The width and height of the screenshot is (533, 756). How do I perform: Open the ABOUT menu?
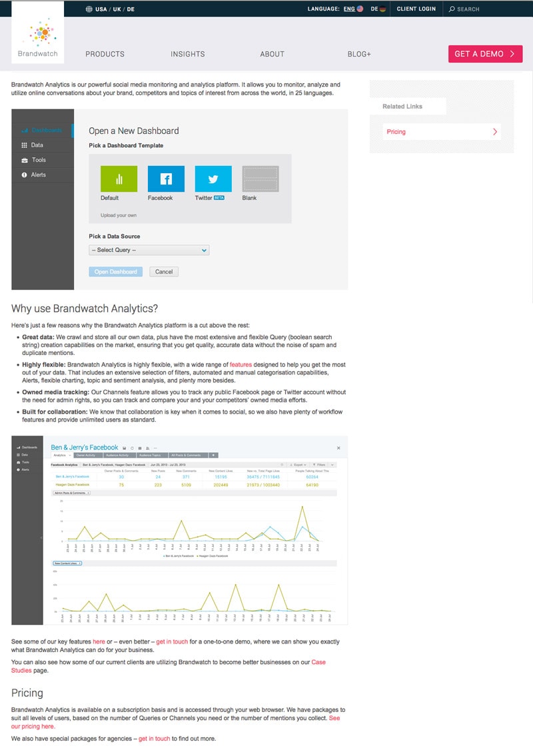(272, 54)
